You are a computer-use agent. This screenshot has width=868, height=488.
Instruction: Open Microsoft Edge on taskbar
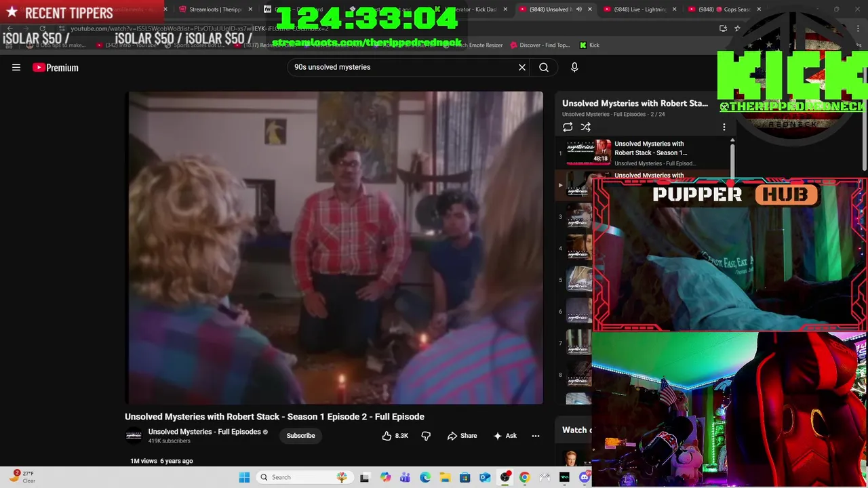425,477
